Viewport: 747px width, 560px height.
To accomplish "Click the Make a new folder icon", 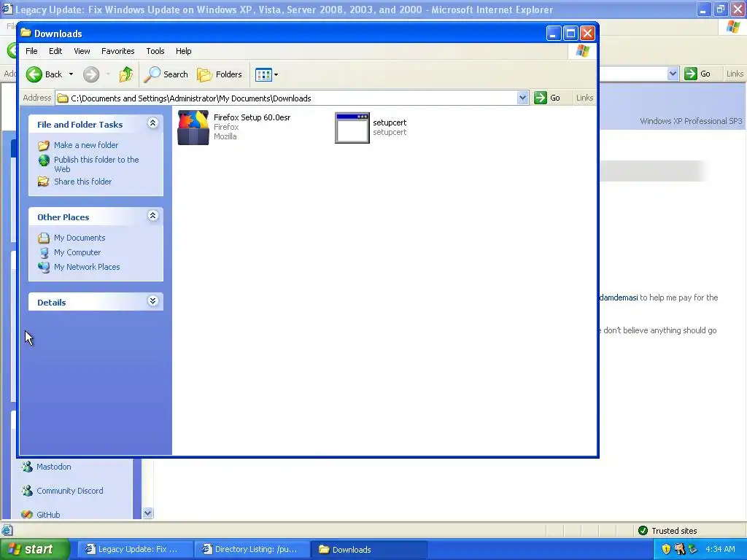I will point(43,145).
